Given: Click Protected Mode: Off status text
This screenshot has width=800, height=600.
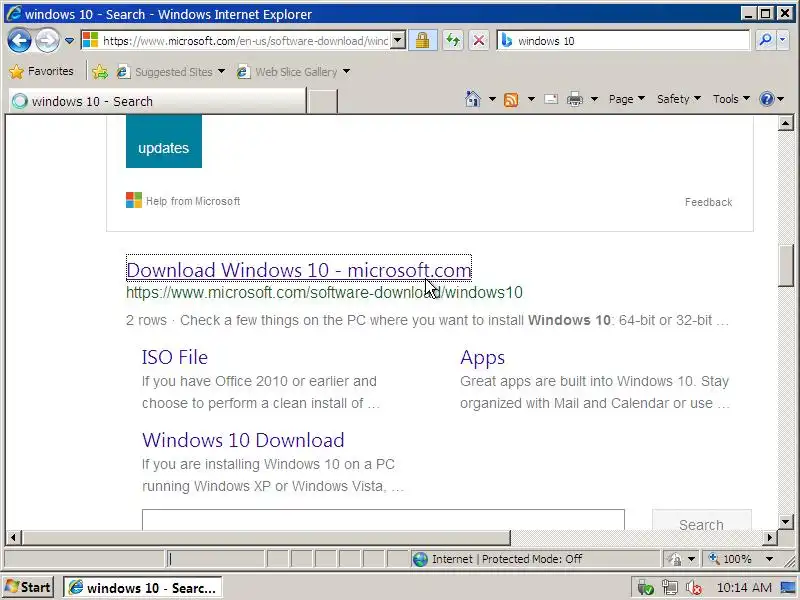Looking at the screenshot, I should [532, 559].
